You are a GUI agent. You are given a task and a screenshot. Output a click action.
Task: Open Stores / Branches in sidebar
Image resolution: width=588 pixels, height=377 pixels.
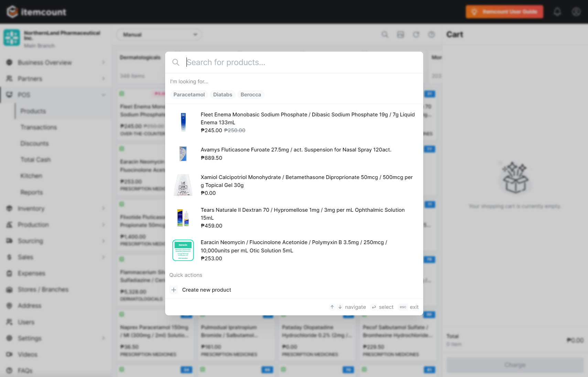(56, 290)
